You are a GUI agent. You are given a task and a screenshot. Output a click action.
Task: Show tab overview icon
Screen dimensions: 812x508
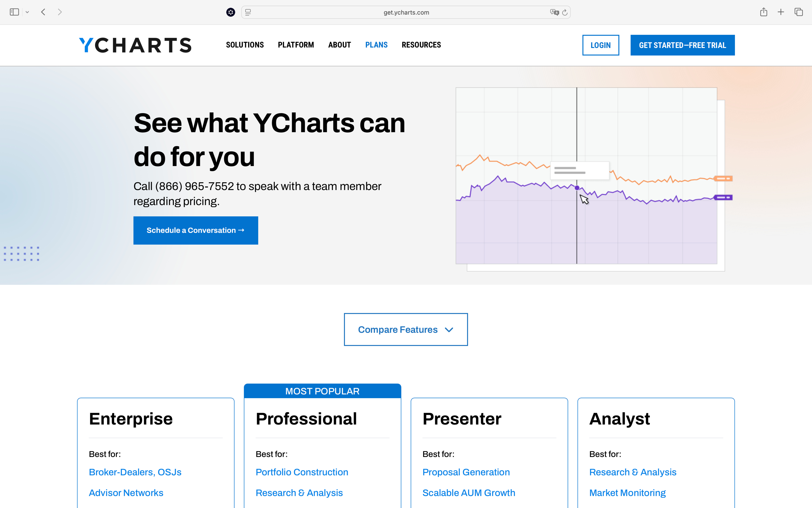799,12
